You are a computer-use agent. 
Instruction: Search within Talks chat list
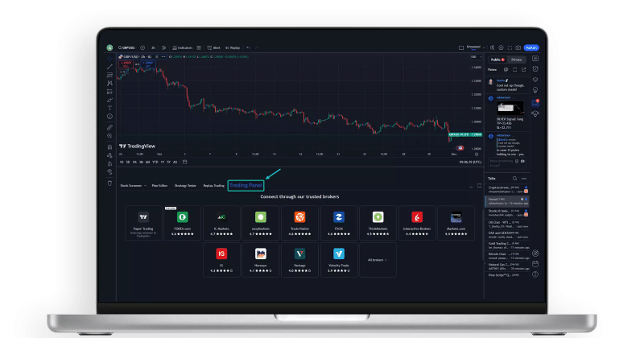coord(514,179)
